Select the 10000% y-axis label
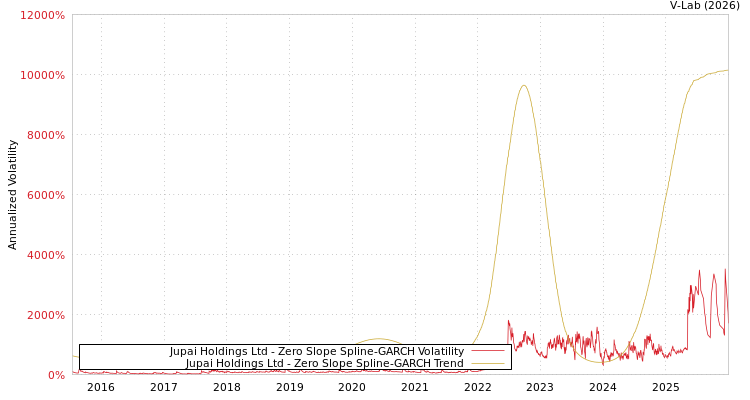750x400 pixels. (42, 75)
